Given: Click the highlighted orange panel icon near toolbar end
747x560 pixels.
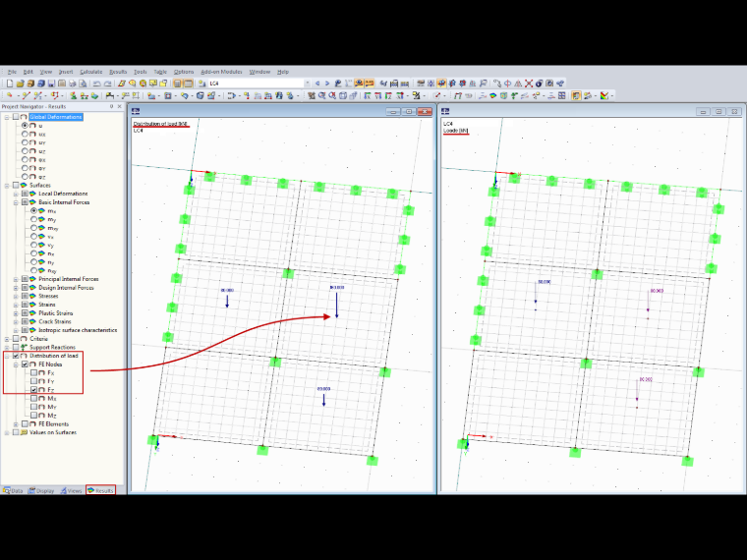Looking at the screenshot, I should [x=576, y=95].
